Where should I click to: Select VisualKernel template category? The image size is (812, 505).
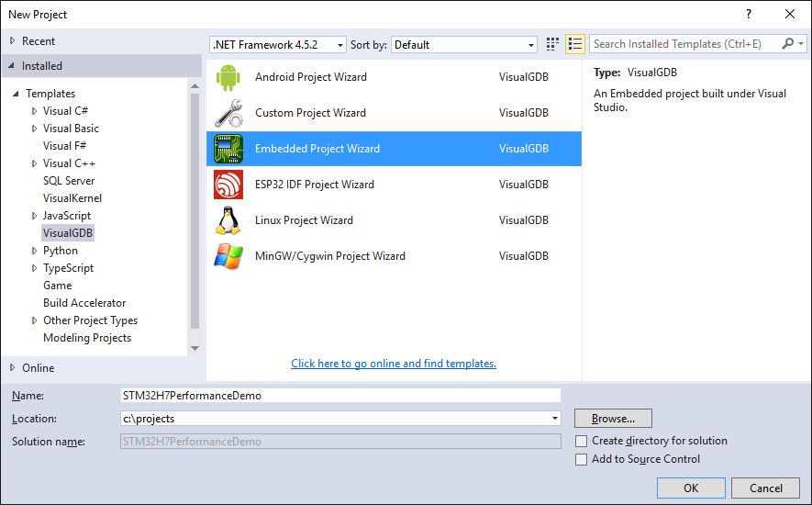click(x=72, y=198)
